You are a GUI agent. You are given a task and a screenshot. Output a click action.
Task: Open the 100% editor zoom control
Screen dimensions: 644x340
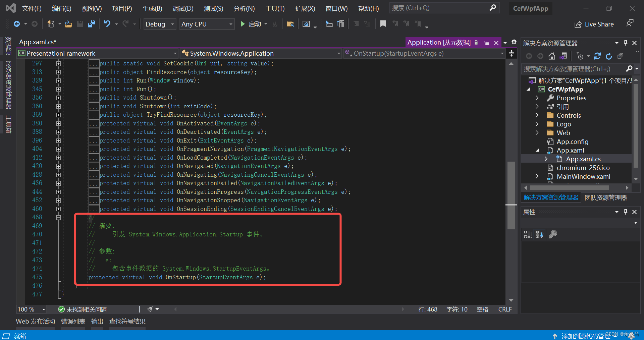click(x=31, y=309)
